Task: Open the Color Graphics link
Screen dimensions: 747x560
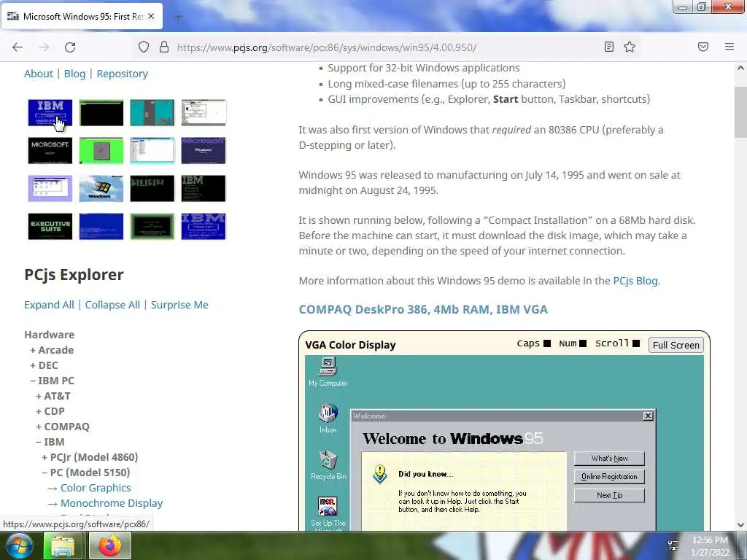Action: (96, 488)
